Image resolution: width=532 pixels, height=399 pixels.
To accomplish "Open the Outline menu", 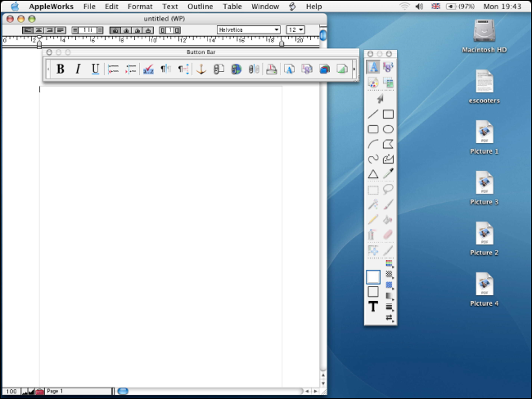I will 201,7.
